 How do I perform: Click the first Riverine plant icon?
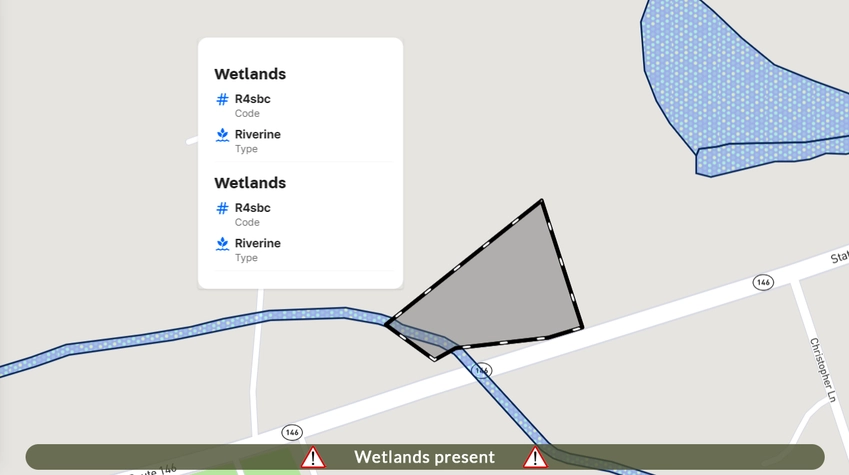tap(222, 135)
